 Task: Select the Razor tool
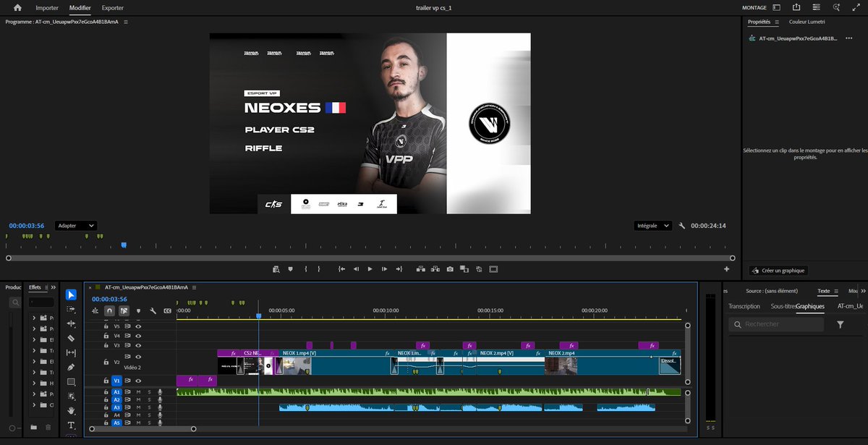tap(71, 338)
